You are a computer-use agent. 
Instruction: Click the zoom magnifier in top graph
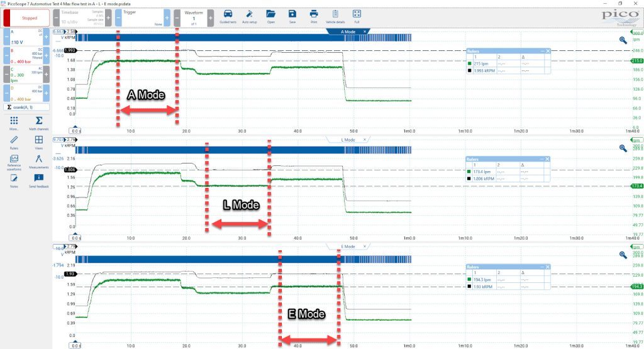tap(623, 40)
